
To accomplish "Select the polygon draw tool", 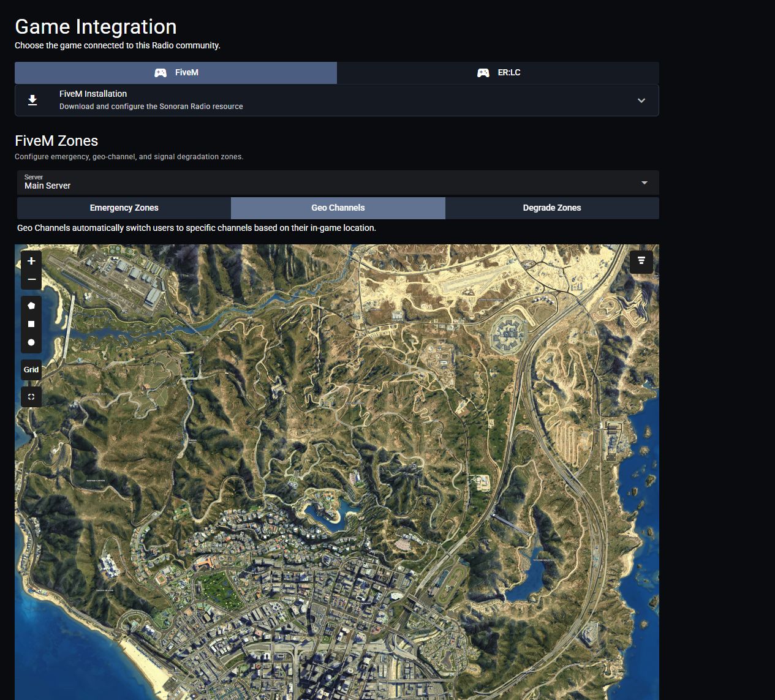I will [31, 306].
